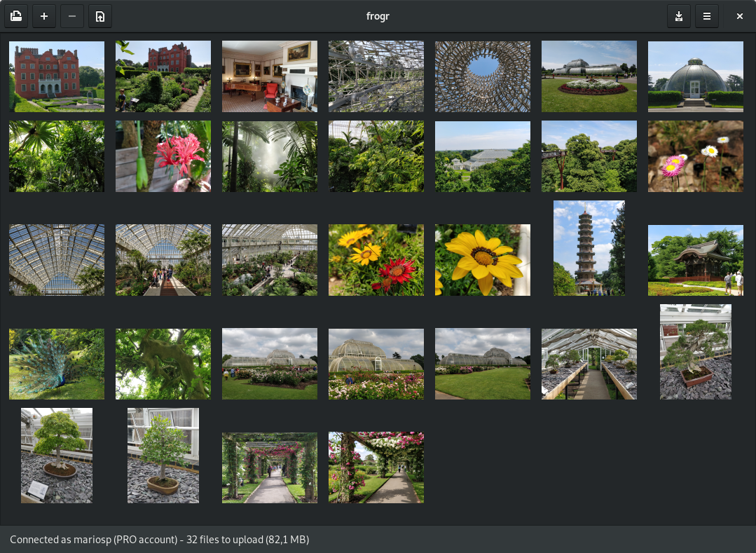Click the Upload all pictures icon

(100, 16)
